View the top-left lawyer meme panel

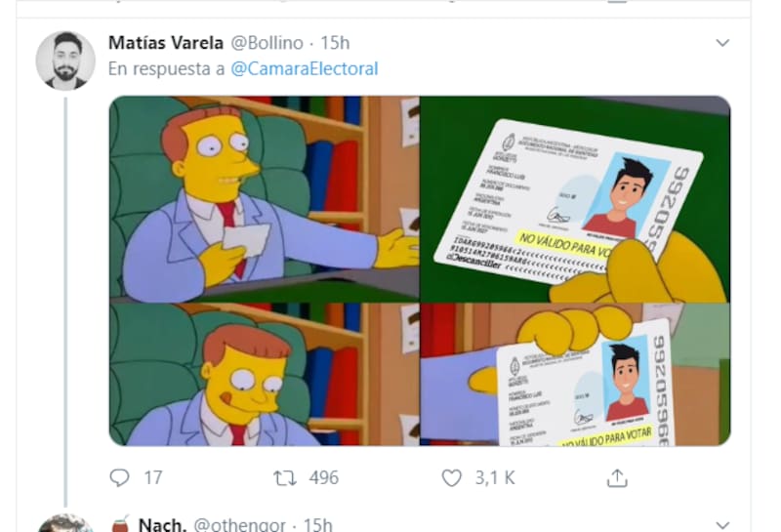point(264,199)
